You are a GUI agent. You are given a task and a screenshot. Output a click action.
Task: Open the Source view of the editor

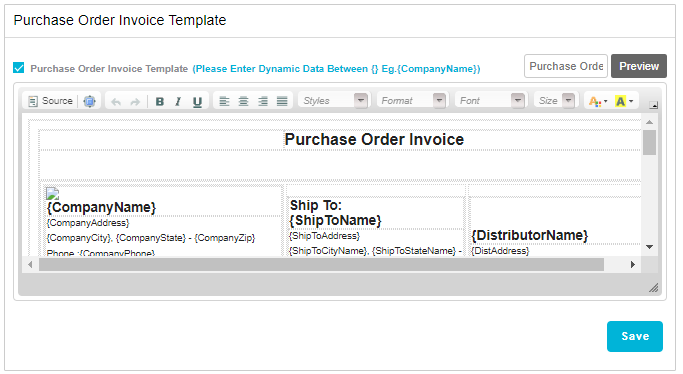coord(50,101)
